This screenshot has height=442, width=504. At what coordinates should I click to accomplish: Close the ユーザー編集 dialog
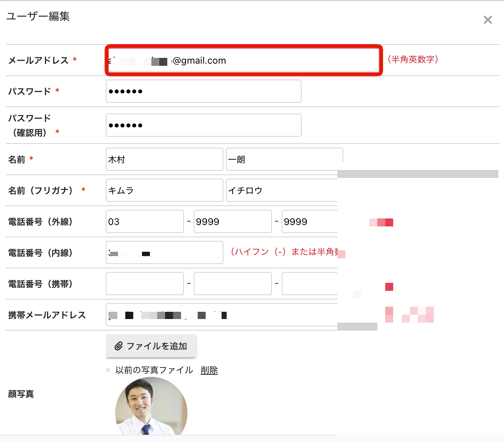(x=488, y=20)
